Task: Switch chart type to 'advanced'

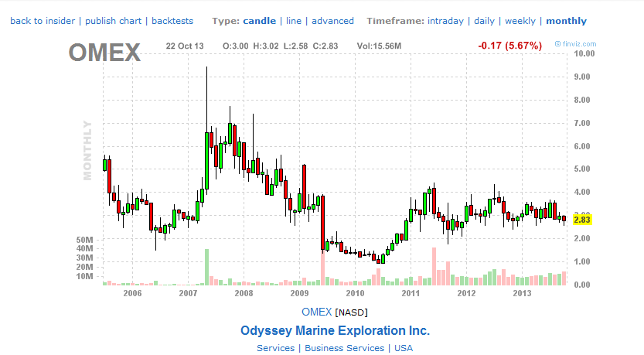Action: 332,21
